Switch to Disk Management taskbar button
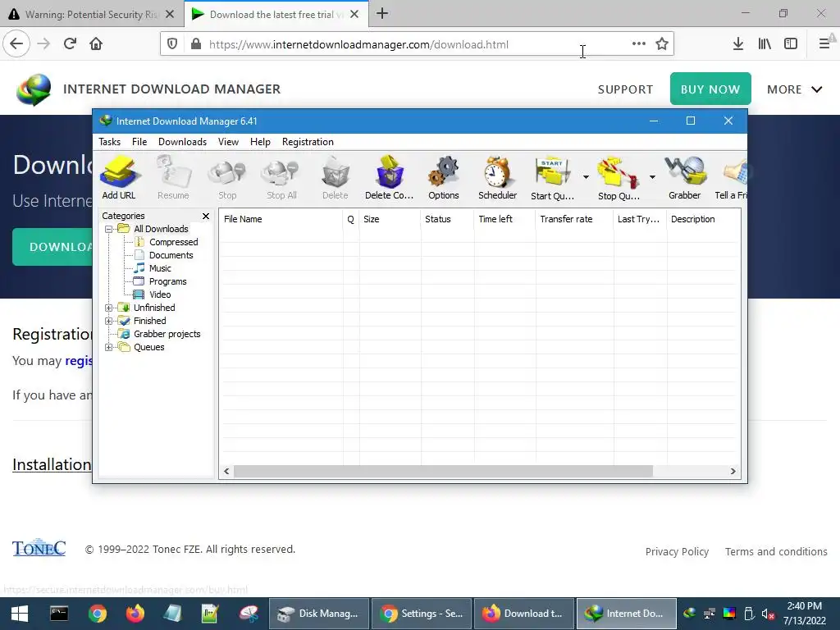This screenshot has width=840, height=630. (x=318, y=614)
